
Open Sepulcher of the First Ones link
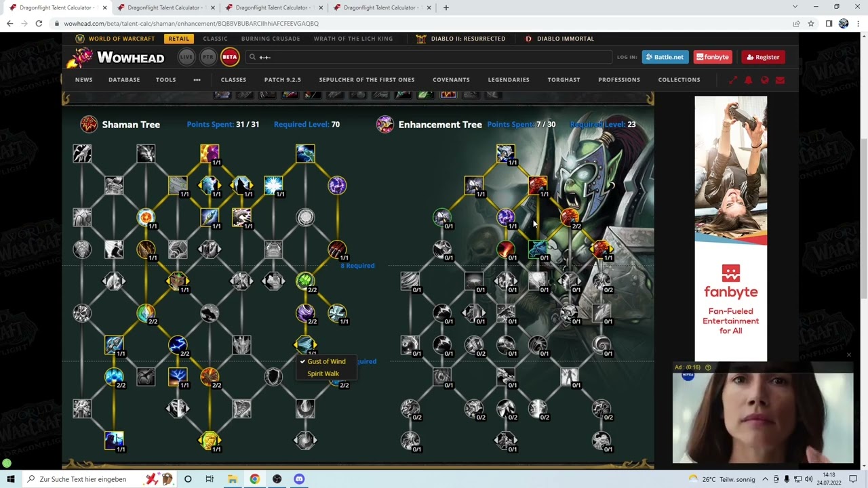tap(367, 80)
